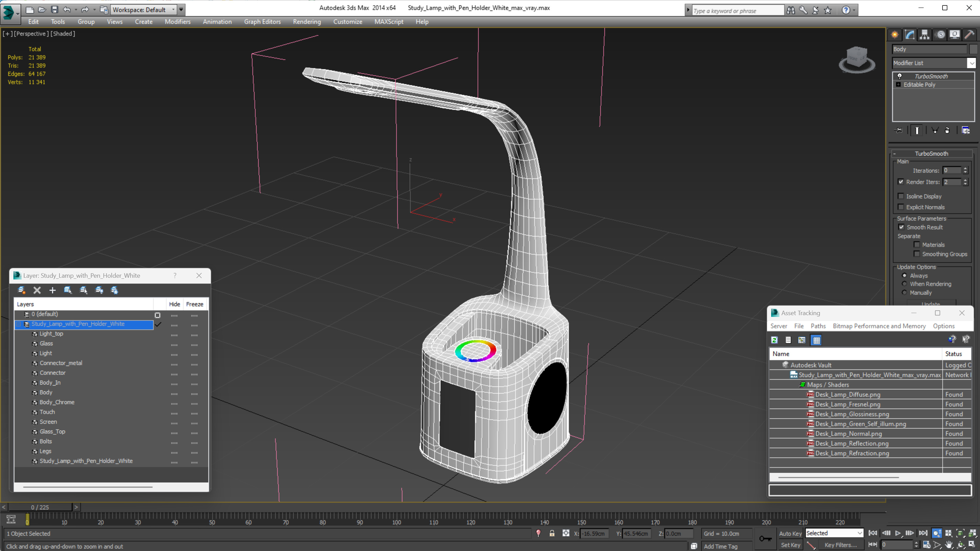Open the Selected key filter dropdown
The image size is (980, 551).
pos(834,533)
